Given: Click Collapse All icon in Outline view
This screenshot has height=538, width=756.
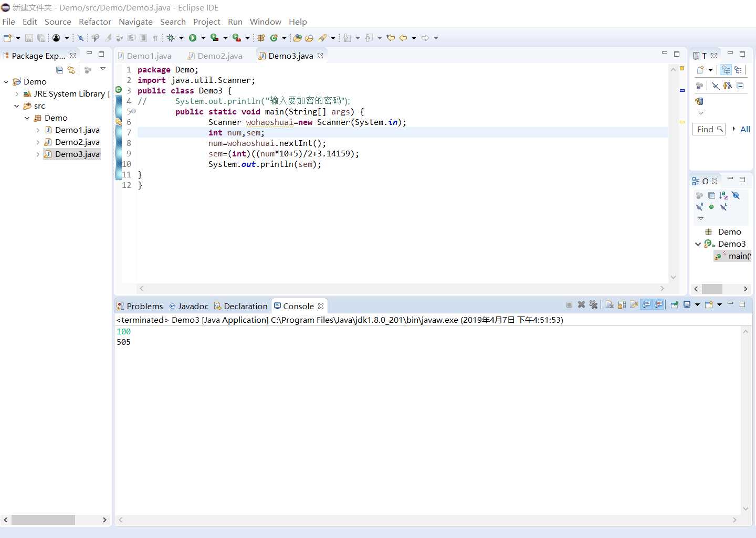Looking at the screenshot, I should 711,195.
